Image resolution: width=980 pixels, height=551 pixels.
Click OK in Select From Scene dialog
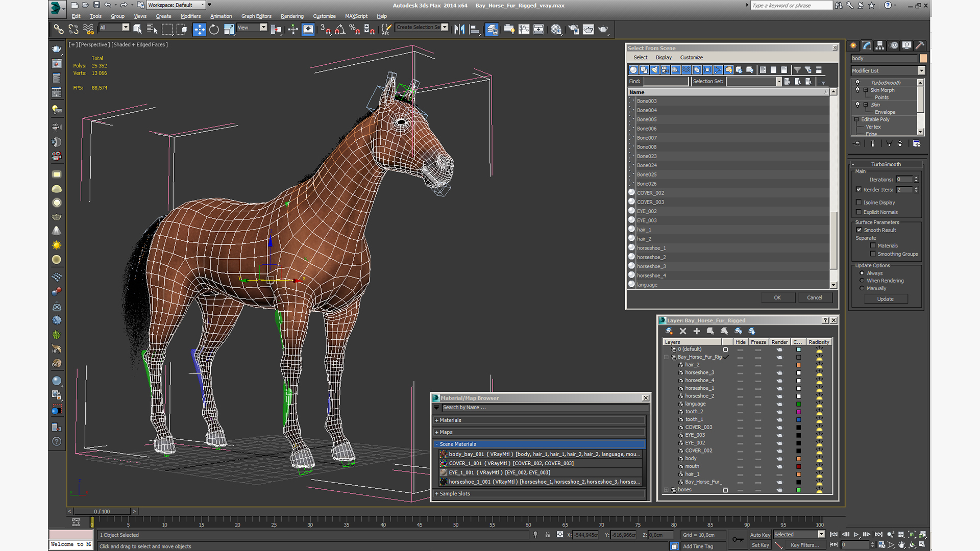tap(777, 297)
